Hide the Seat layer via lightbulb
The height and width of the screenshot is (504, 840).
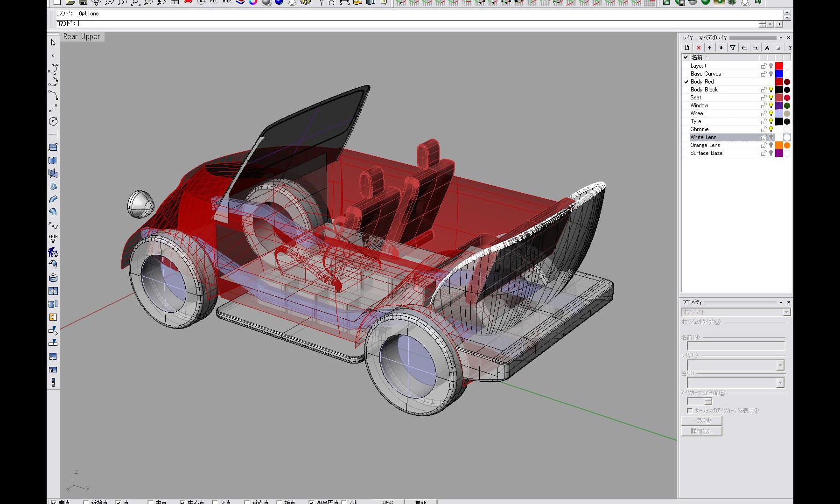(x=771, y=98)
